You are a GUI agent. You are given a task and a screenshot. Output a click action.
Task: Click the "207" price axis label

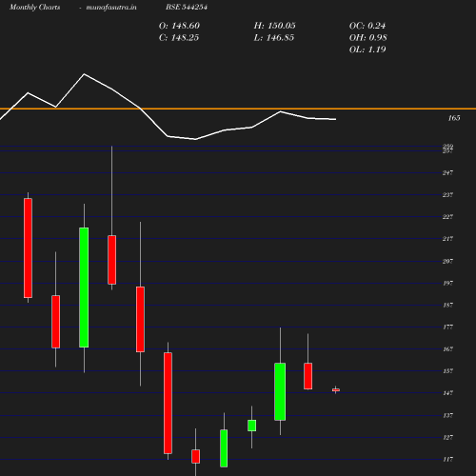point(447,261)
